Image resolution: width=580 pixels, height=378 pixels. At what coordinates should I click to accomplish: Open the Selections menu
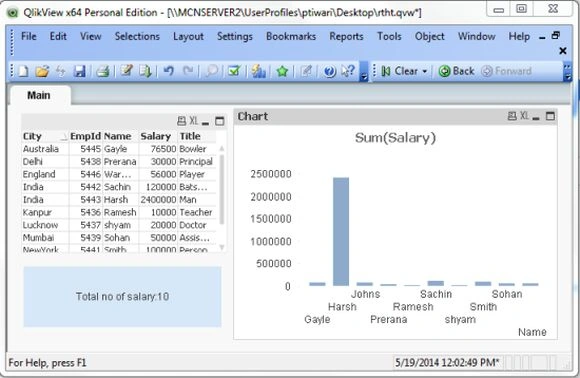[137, 36]
